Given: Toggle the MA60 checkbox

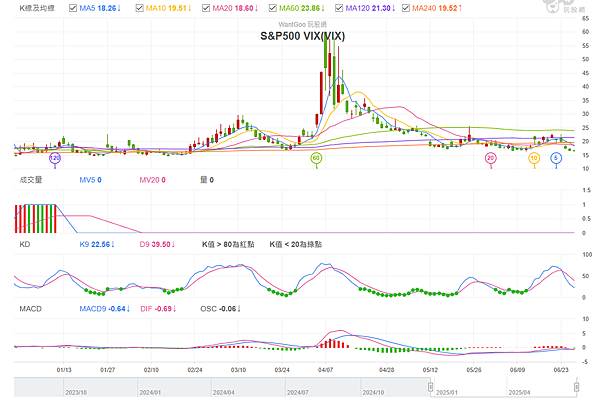Looking at the screenshot, I should pos(272,8).
